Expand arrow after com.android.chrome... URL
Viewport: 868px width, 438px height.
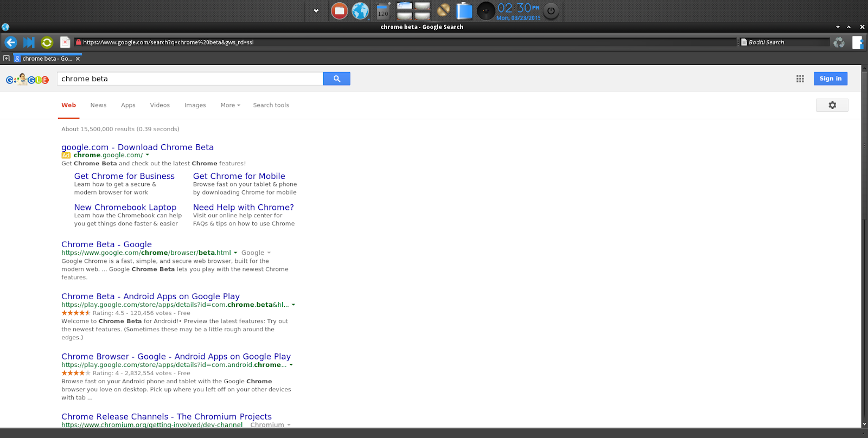[x=291, y=365]
